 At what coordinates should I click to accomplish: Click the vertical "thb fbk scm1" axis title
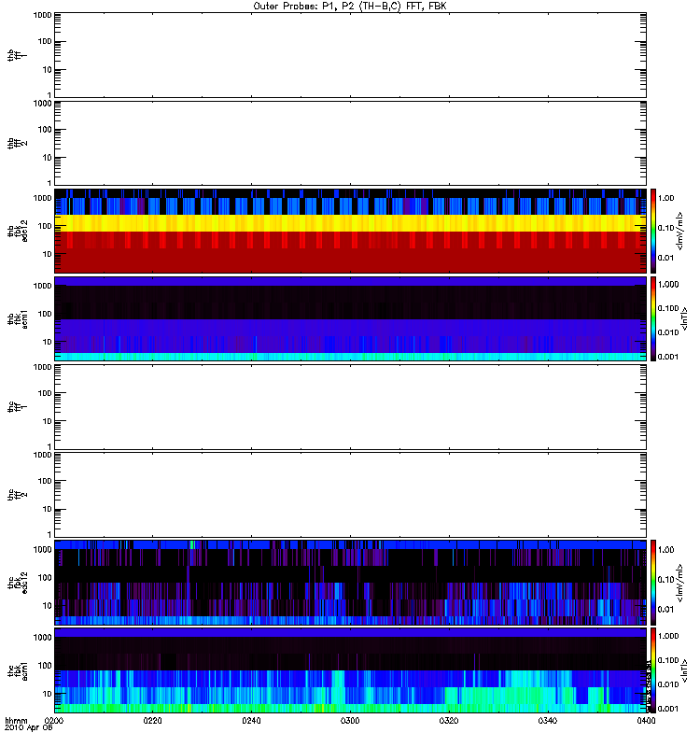(x=18, y=318)
